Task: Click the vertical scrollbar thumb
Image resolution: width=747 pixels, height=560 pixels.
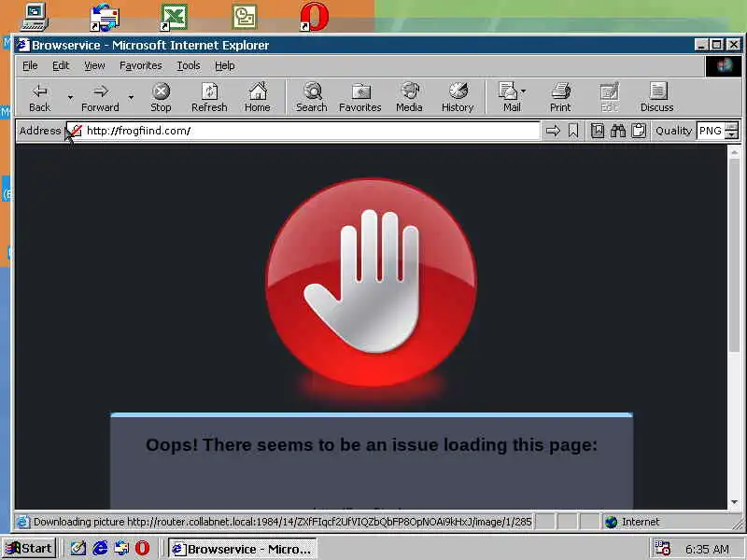Action: 734,255
